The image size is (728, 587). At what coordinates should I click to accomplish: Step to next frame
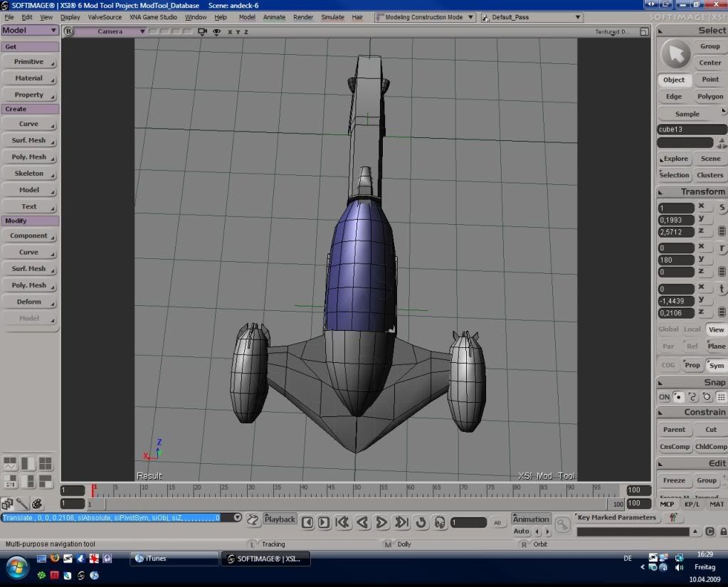click(x=324, y=522)
